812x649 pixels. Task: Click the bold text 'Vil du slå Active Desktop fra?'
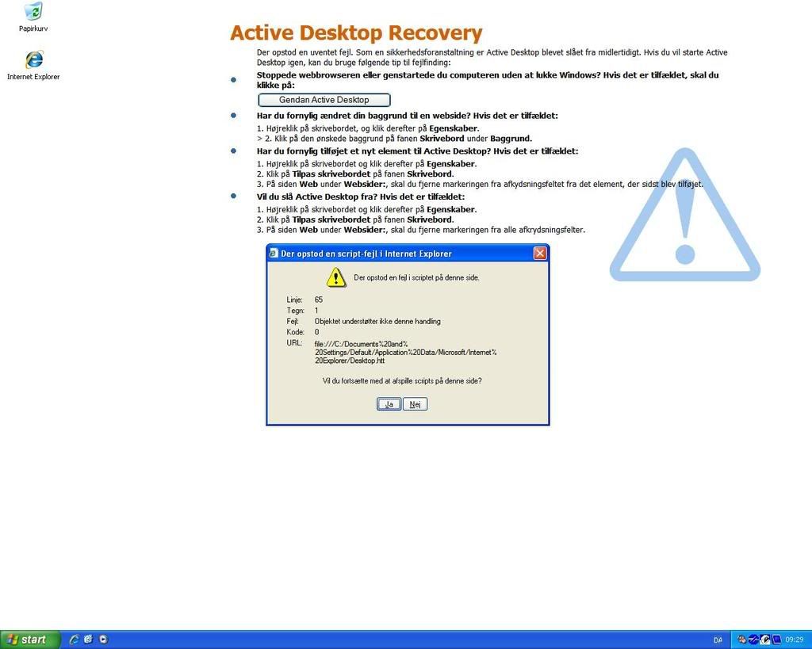click(x=317, y=197)
